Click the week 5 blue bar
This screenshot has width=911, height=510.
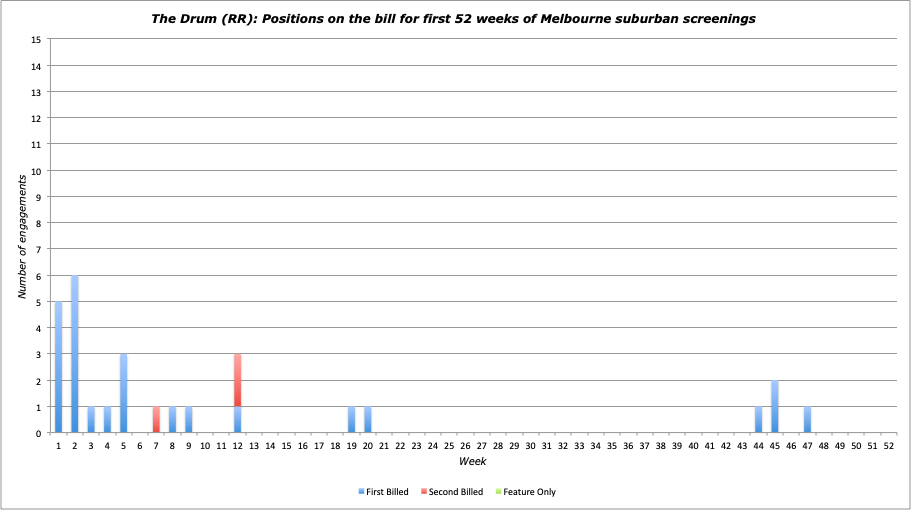click(x=124, y=394)
